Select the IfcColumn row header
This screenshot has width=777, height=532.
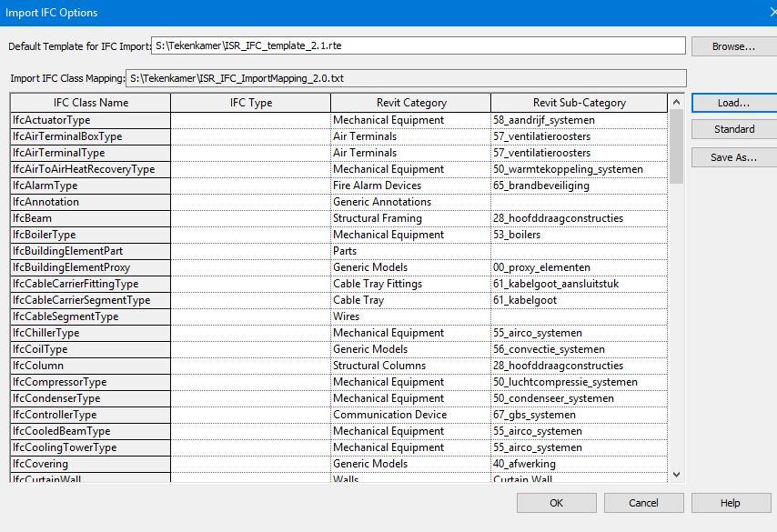coord(91,365)
